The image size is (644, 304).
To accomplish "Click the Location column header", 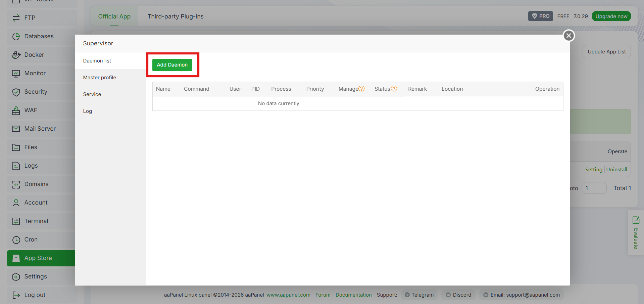I will pyautogui.click(x=452, y=89).
